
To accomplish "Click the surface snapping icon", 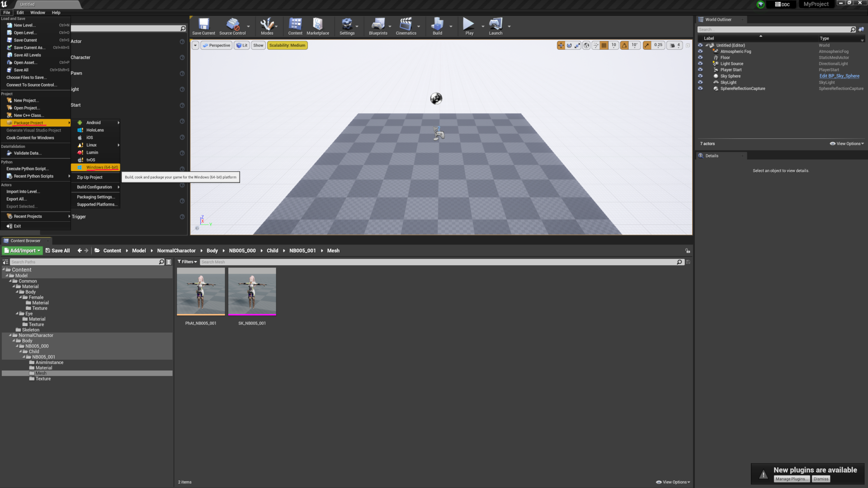I will [596, 45].
